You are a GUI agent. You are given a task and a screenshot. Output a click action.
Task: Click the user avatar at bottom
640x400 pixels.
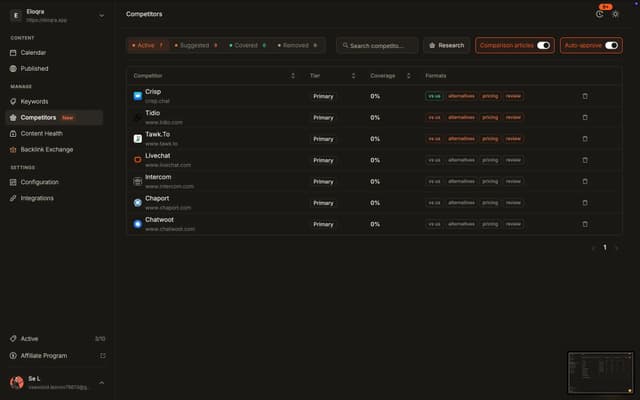[17, 382]
